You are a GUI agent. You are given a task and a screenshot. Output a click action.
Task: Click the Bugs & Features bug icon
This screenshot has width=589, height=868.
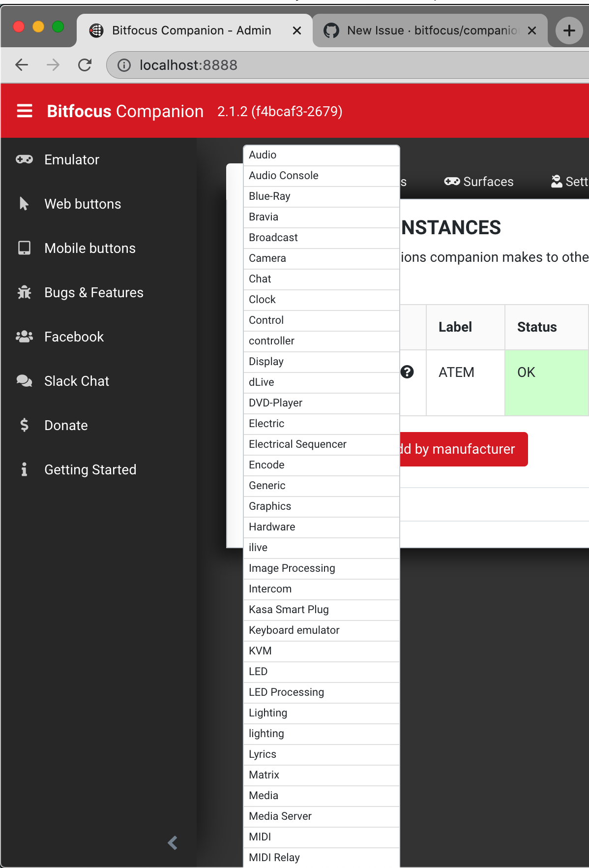[x=24, y=292]
